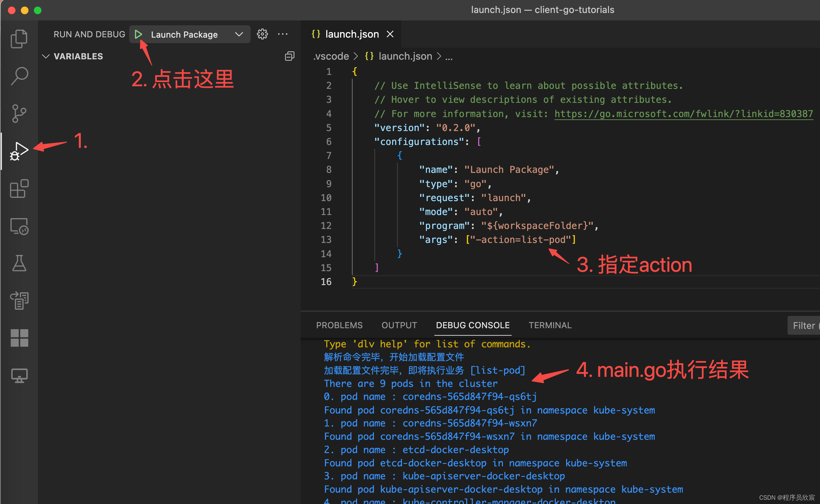Viewport: 820px width, 504px height.
Task: Click green Start Debugging play button
Action: [138, 34]
